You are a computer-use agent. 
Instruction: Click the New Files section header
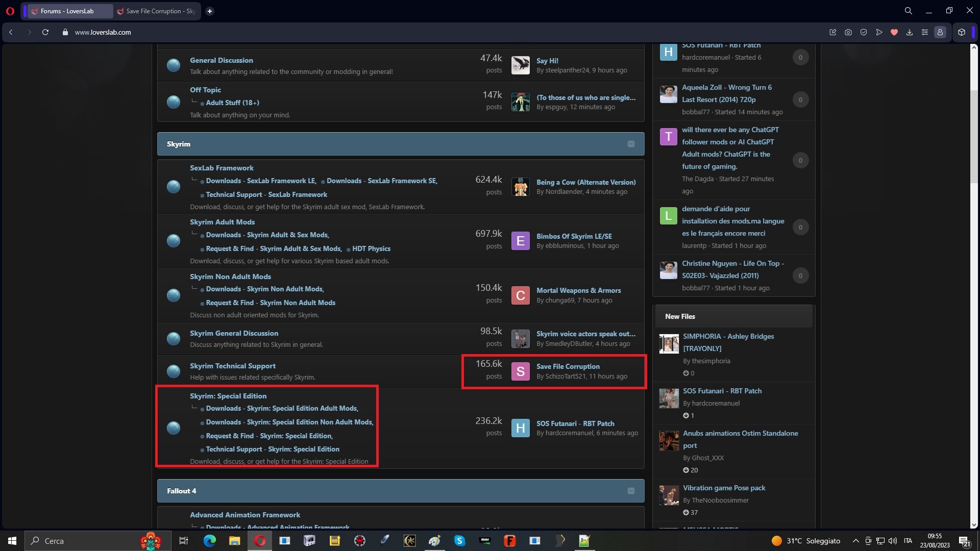(x=733, y=316)
